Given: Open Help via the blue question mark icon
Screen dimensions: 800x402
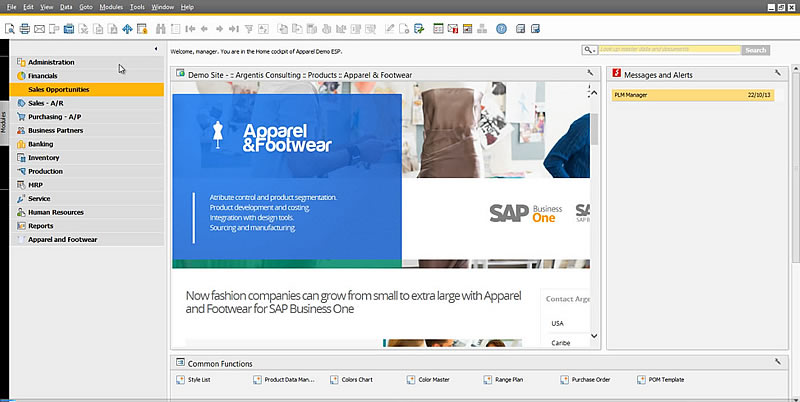Looking at the screenshot, I should 501,28.
